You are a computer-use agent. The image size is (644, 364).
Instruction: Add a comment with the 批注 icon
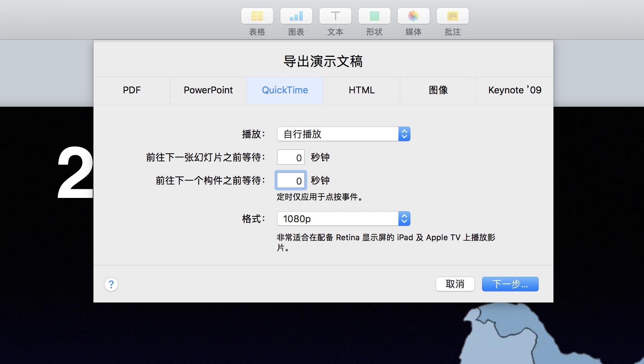click(x=453, y=16)
